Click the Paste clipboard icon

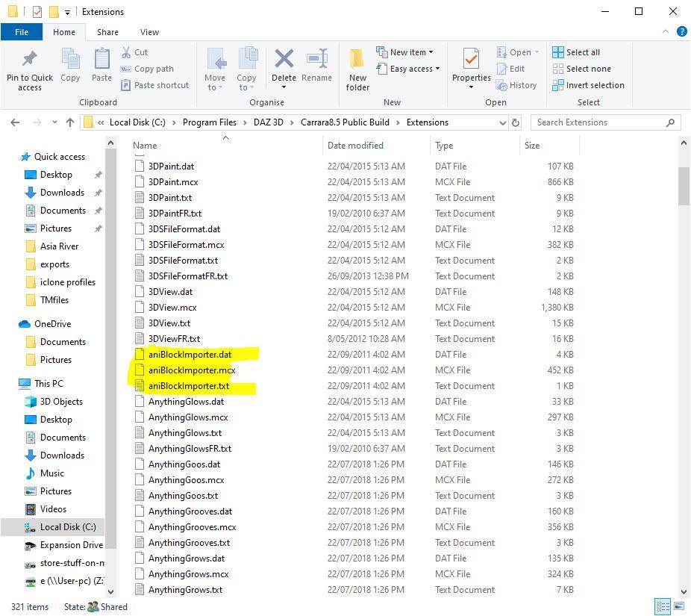pos(101,59)
